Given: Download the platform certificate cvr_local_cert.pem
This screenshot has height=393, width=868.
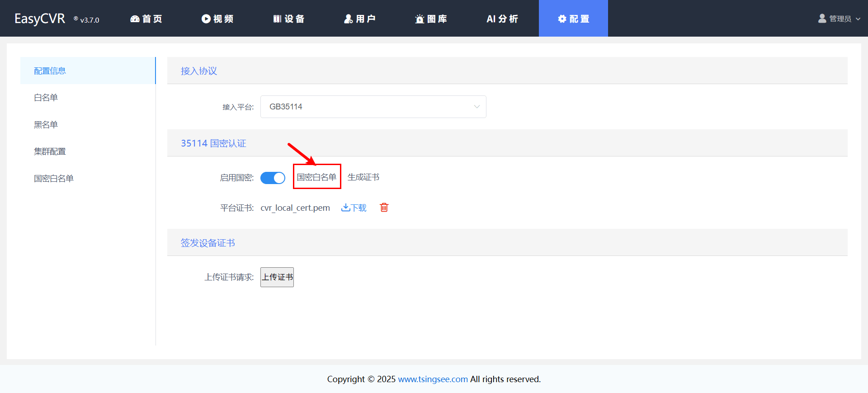Looking at the screenshot, I should (354, 208).
